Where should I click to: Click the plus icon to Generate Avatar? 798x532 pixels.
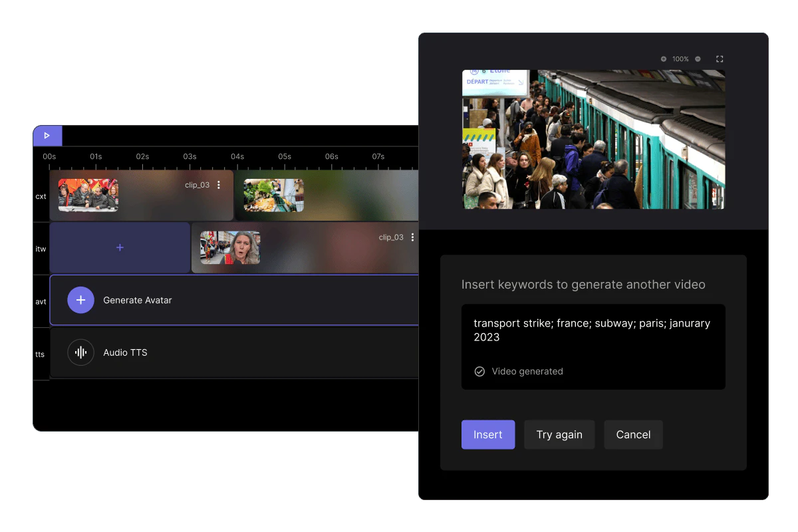(x=80, y=300)
